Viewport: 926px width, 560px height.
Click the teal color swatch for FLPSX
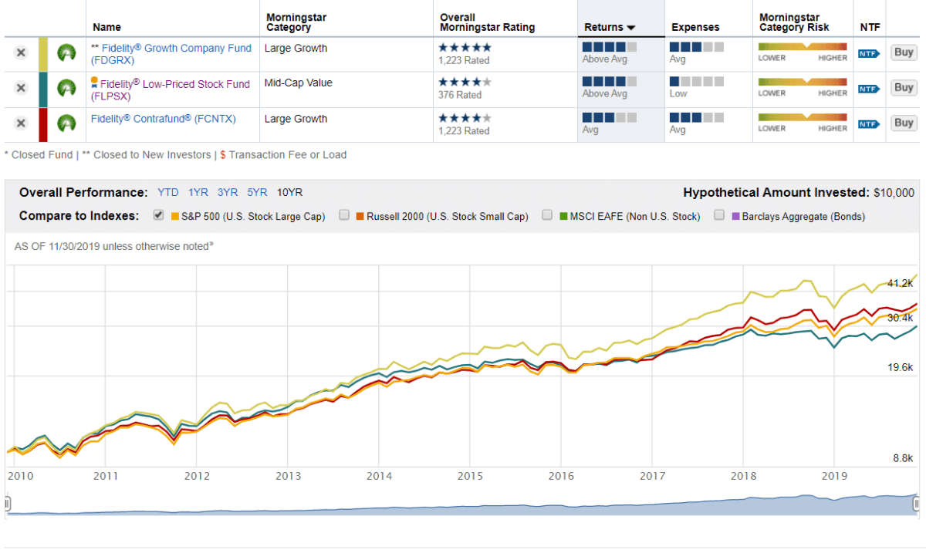coord(43,89)
